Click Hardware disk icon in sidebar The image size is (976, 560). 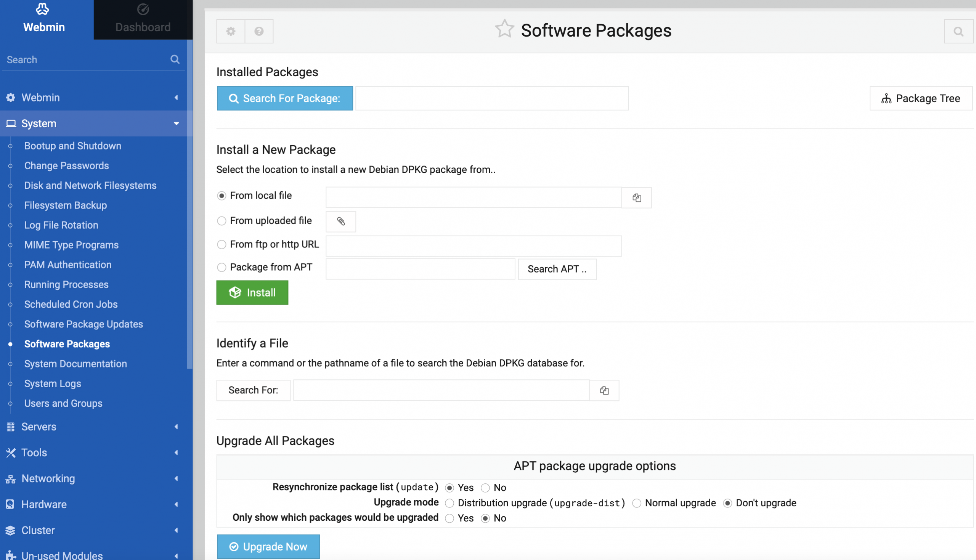click(10, 504)
